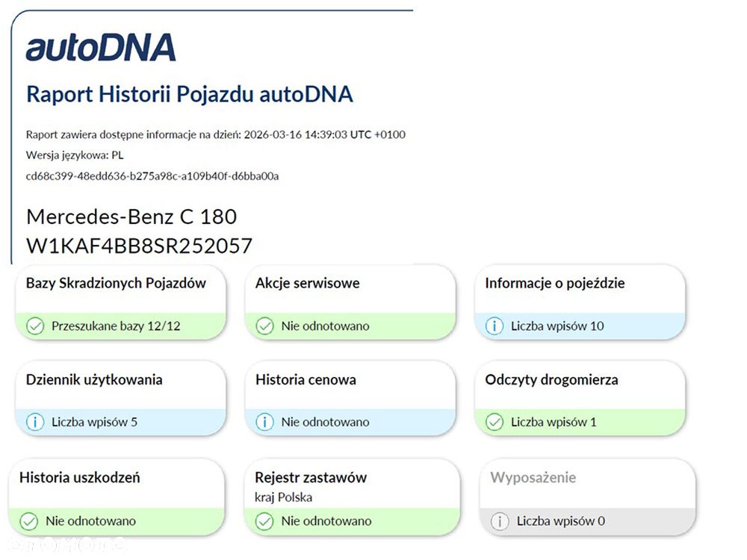This screenshot has width=747, height=560.
Task: Open the Bazy Skradzionych Pojazdów section
Action: tap(120, 302)
